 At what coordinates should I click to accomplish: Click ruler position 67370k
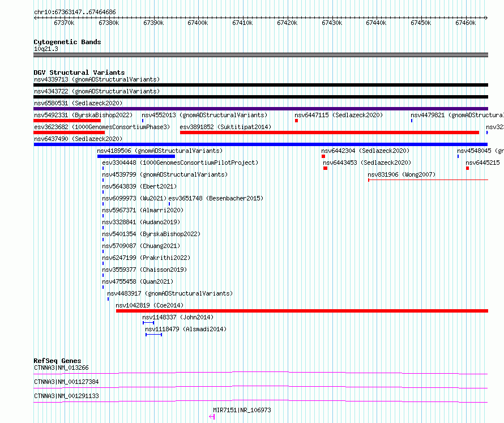[x=64, y=23]
